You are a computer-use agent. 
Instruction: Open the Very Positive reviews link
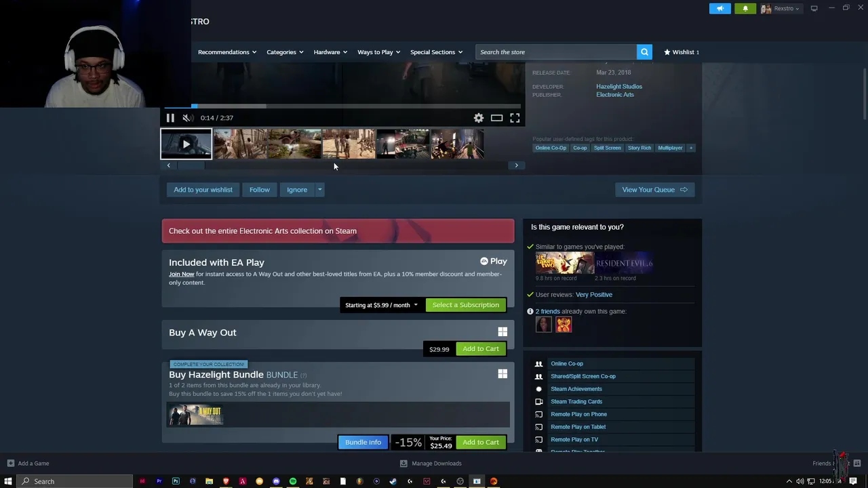click(x=593, y=295)
